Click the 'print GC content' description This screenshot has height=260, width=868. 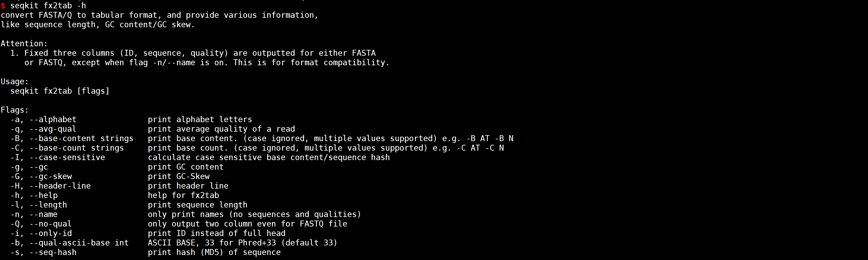pos(186,167)
